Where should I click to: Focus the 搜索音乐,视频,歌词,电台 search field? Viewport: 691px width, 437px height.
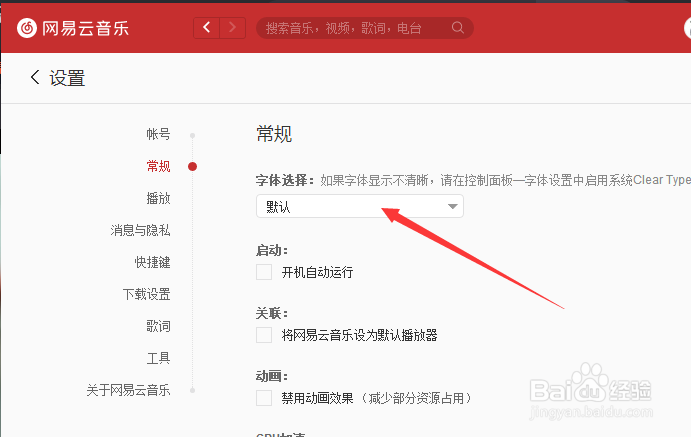(x=364, y=28)
